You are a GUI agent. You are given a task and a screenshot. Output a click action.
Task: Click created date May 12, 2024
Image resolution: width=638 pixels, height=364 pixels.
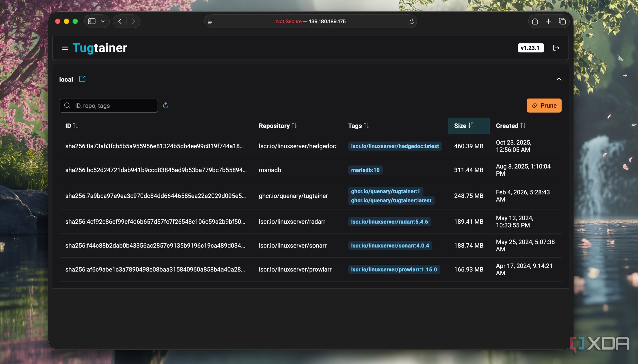514,222
